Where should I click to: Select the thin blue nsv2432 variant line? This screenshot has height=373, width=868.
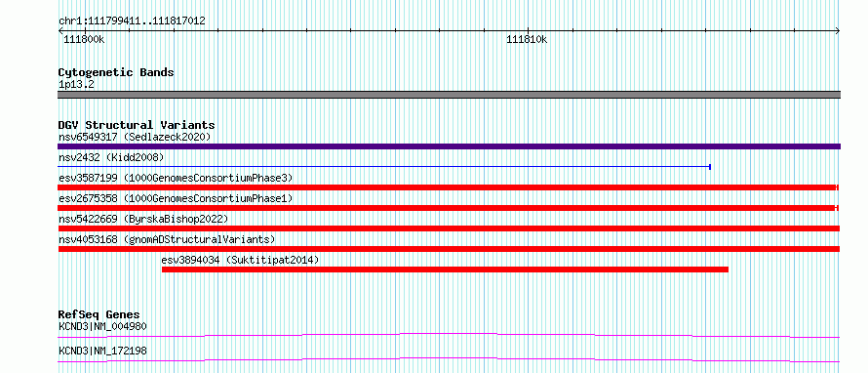pyautogui.click(x=384, y=166)
